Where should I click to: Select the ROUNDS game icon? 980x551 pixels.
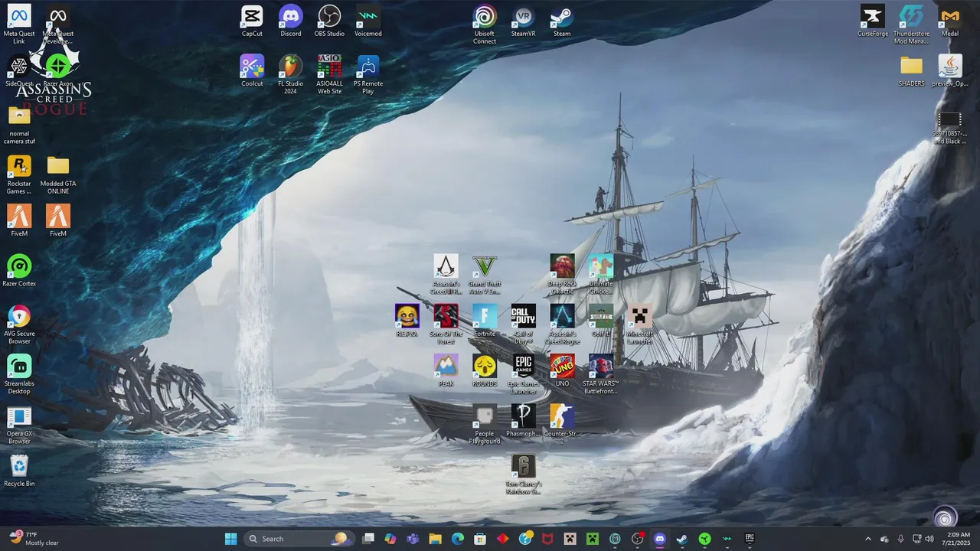pyautogui.click(x=485, y=371)
